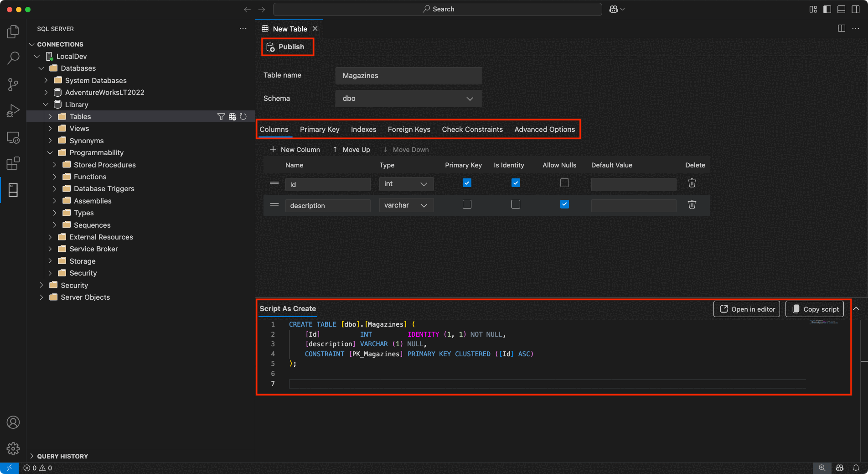Enable Is Identity for description column
Viewport: 868px width, 474px height.
point(516,204)
